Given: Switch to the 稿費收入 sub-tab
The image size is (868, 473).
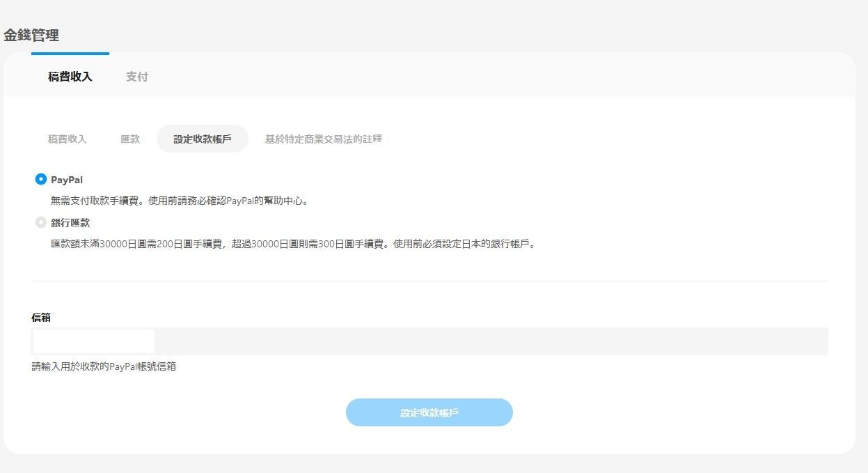Looking at the screenshot, I should (x=66, y=139).
